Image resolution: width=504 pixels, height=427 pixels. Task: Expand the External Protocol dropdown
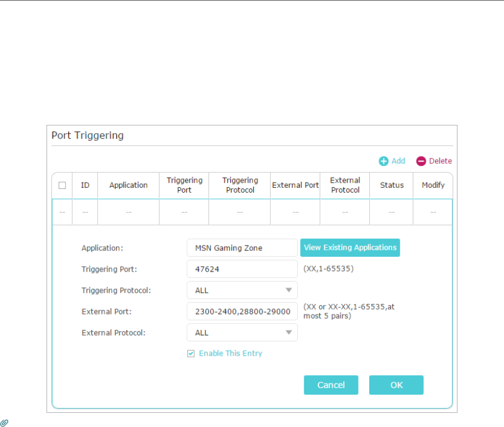[x=242, y=332]
